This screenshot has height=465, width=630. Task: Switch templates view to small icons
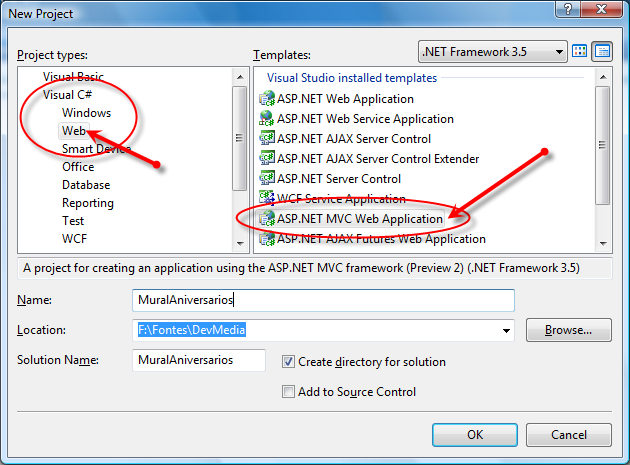click(602, 51)
